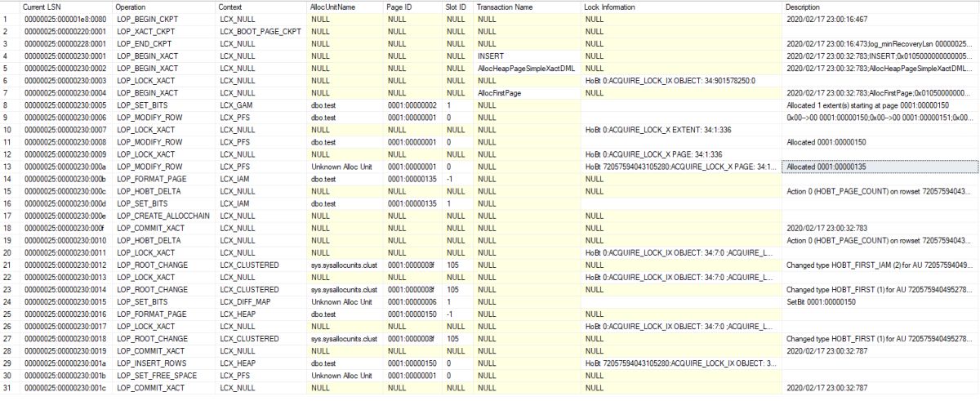Viewport: 980px width, 401px height.
Task: Select description 'Allocated 0001:00000135'
Action: pyautogui.click(x=881, y=167)
